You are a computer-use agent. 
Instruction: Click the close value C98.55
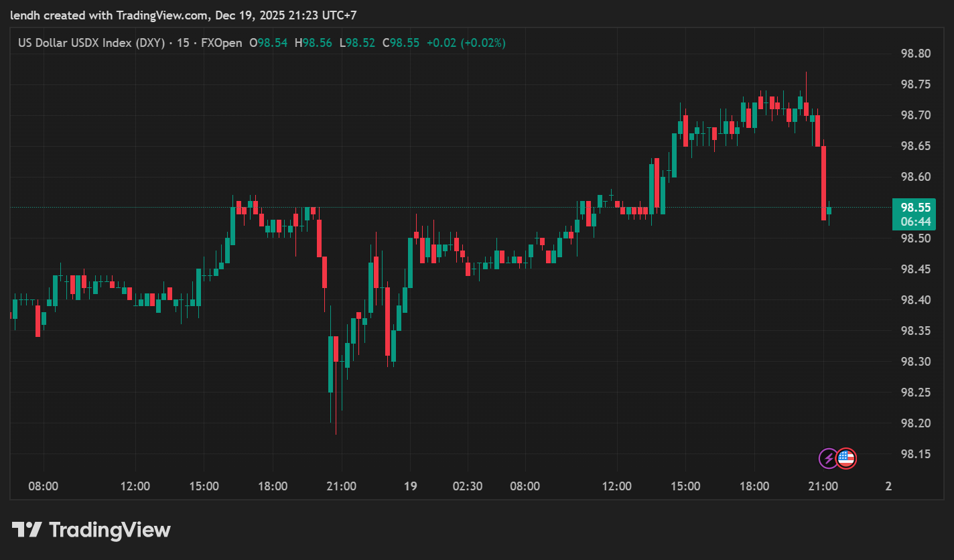[401, 43]
